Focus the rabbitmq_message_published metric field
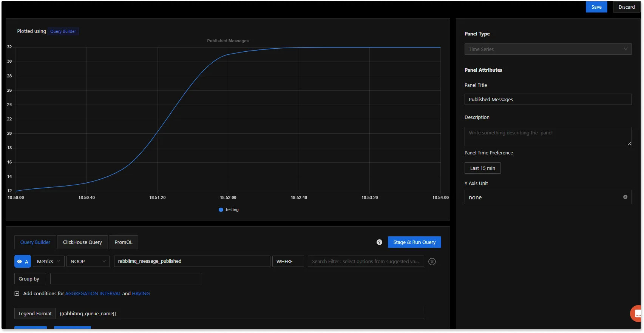The image size is (644, 333). [192, 261]
